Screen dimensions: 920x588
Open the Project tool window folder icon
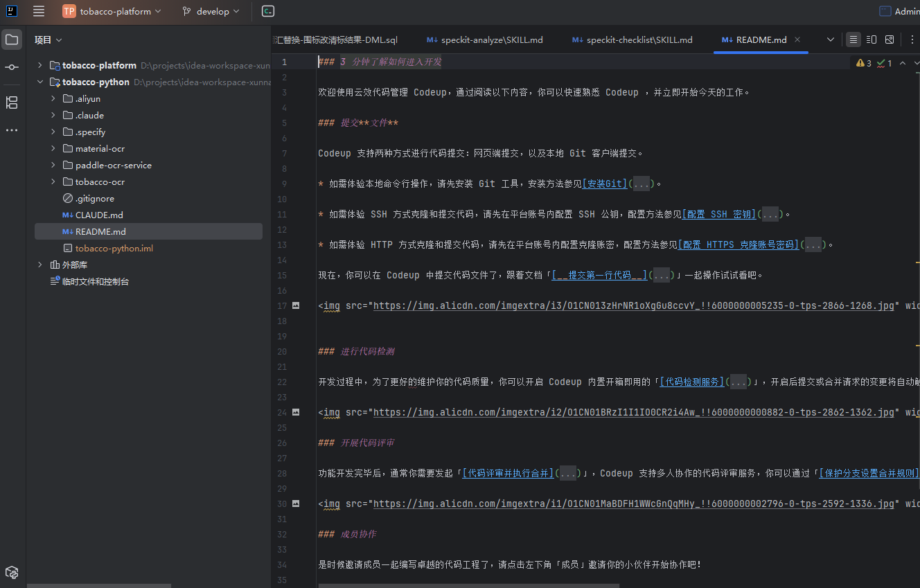coord(12,39)
